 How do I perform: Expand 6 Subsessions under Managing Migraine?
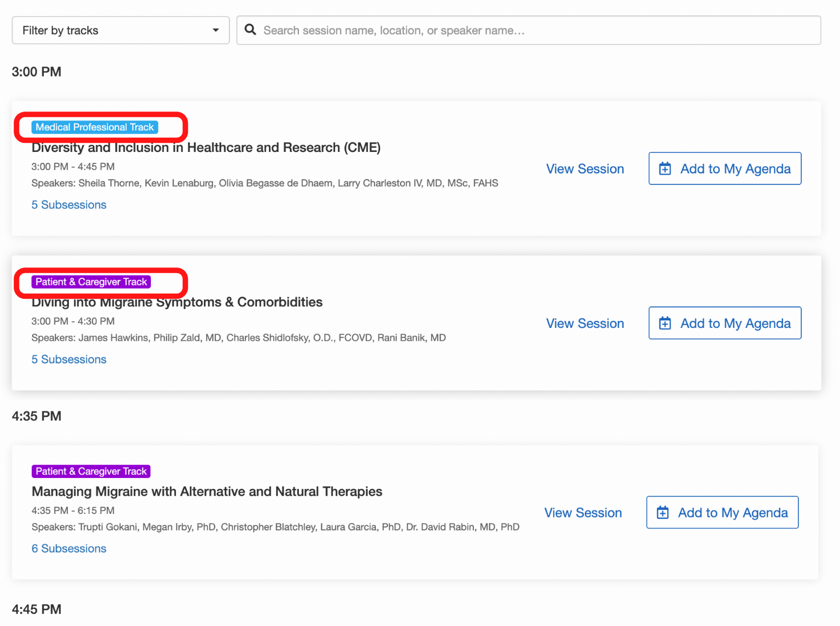tap(69, 549)
